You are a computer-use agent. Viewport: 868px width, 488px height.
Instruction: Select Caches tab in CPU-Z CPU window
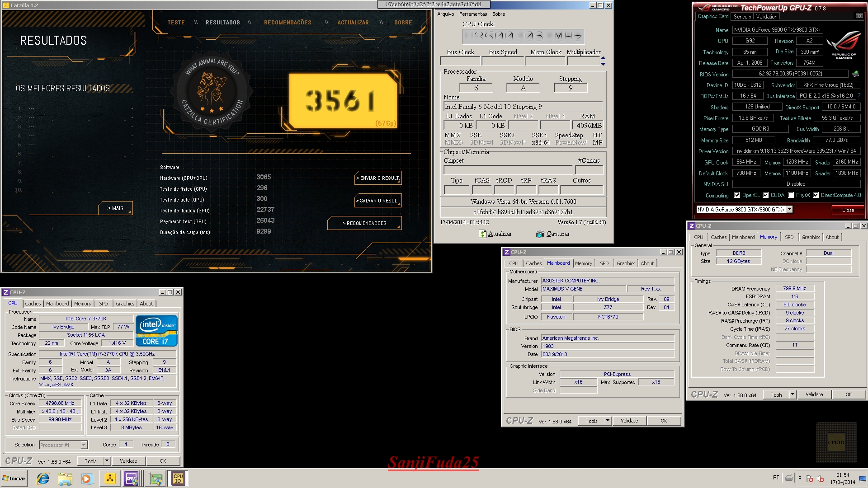(x=33, y=304)
